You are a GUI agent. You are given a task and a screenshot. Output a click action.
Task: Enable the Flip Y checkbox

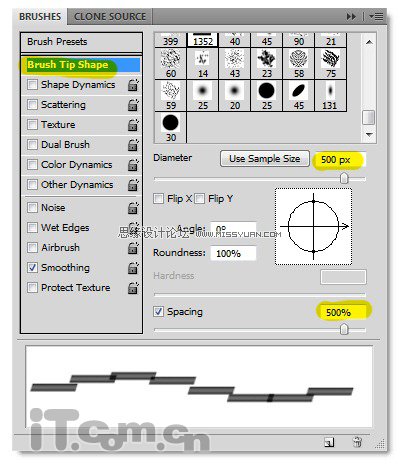[x=199, y=199]
